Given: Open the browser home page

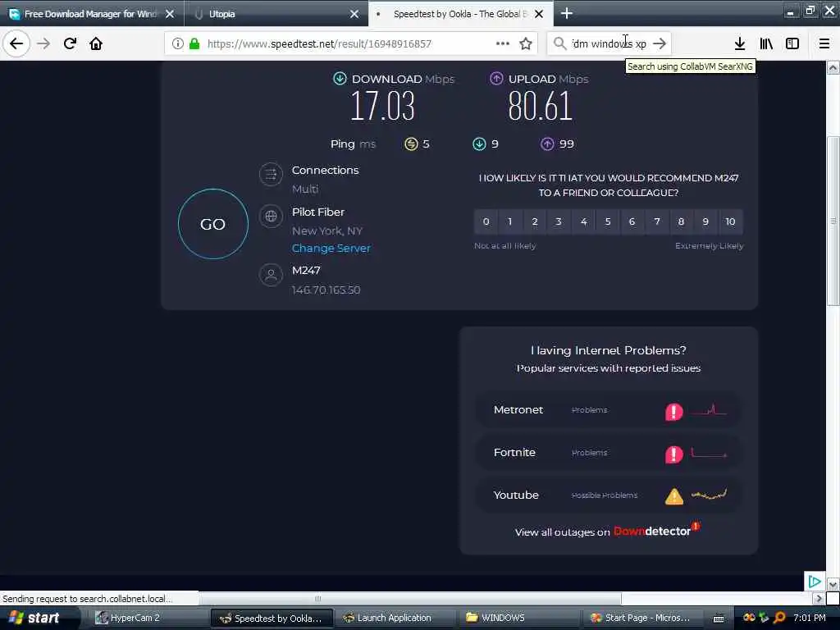Looking at the screenshot, I should pyautogui.click(x=96, y=43).
